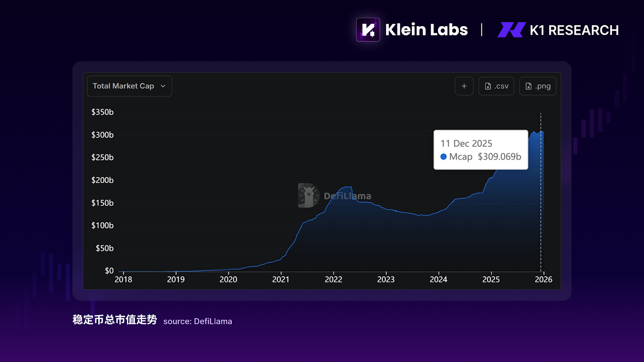Click the Klein Labs logo icon

click(x=368, y=30)
